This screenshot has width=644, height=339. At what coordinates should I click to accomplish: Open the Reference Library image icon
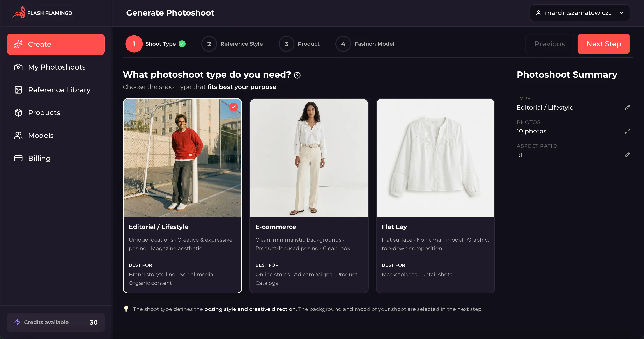pos(18,90)
